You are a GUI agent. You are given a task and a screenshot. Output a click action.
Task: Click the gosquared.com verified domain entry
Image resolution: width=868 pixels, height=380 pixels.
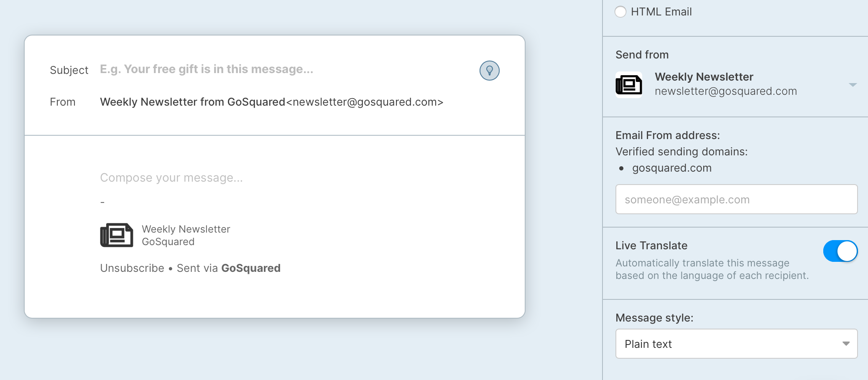[x=671, y=168]
